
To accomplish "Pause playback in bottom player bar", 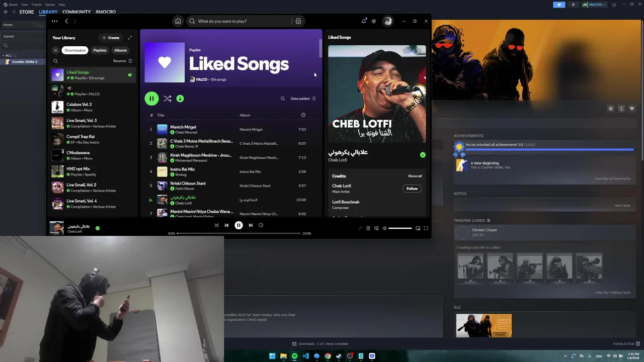I will pos(238,225).
